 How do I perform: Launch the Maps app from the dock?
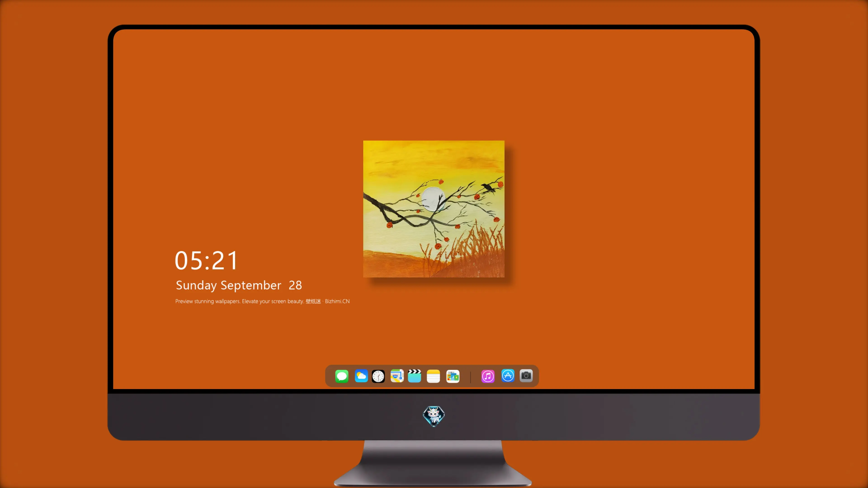coord(397,376)
